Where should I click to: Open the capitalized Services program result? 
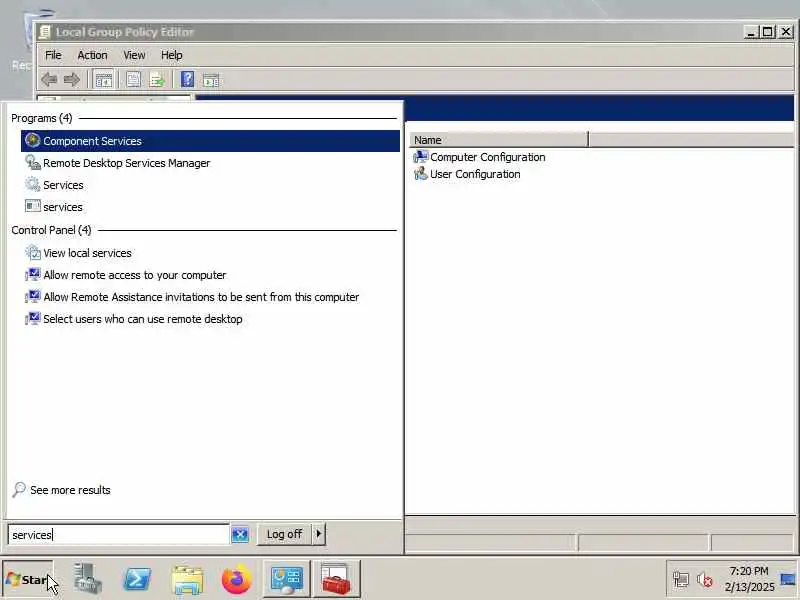210,185
